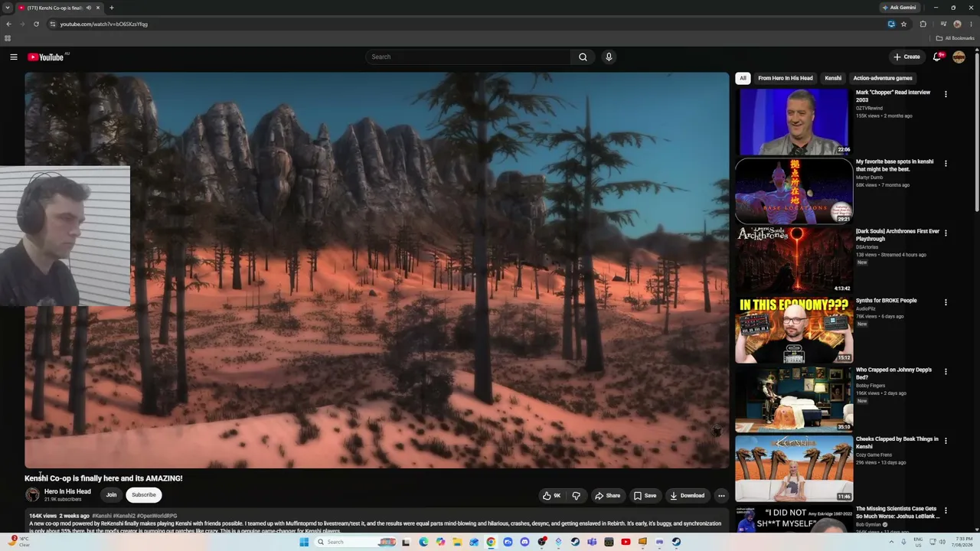Open the Windows Start menu
Screen dimensions: 980x551
304,542
